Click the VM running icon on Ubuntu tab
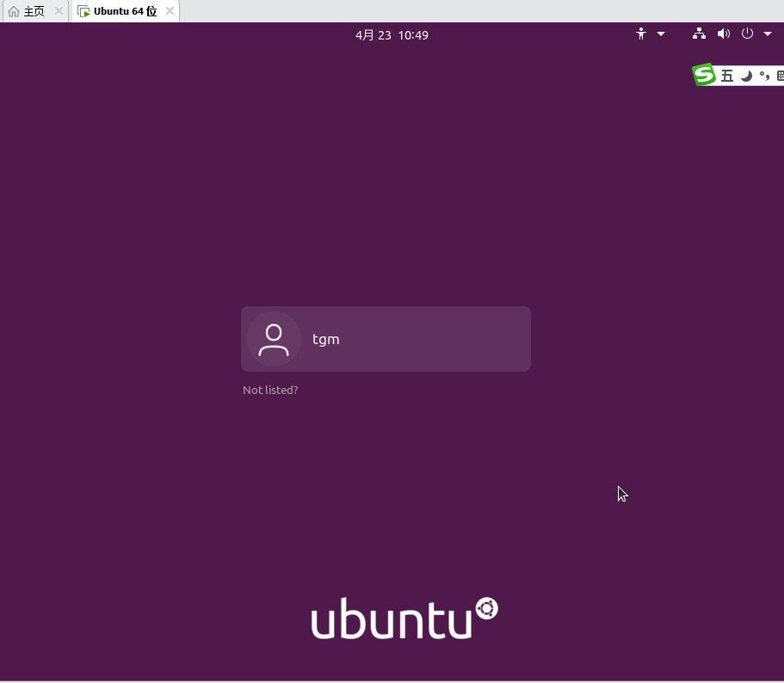Image resolution: width=784 pixels, height=683 pixels. point(83,11)
